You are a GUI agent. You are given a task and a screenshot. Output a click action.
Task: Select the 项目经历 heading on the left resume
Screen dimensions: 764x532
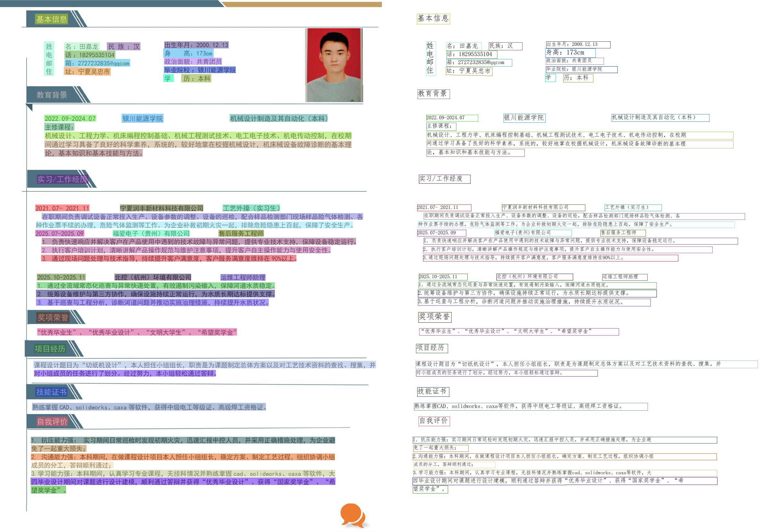(50, 348)
